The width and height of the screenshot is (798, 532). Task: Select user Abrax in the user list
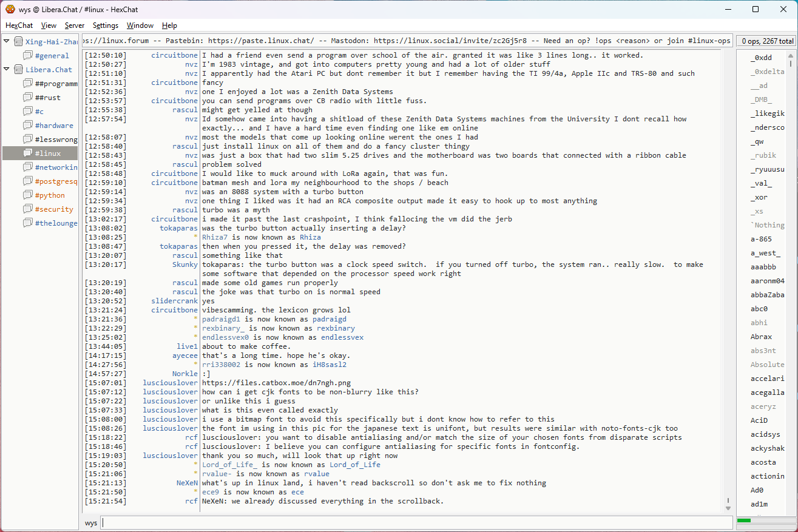761,337
